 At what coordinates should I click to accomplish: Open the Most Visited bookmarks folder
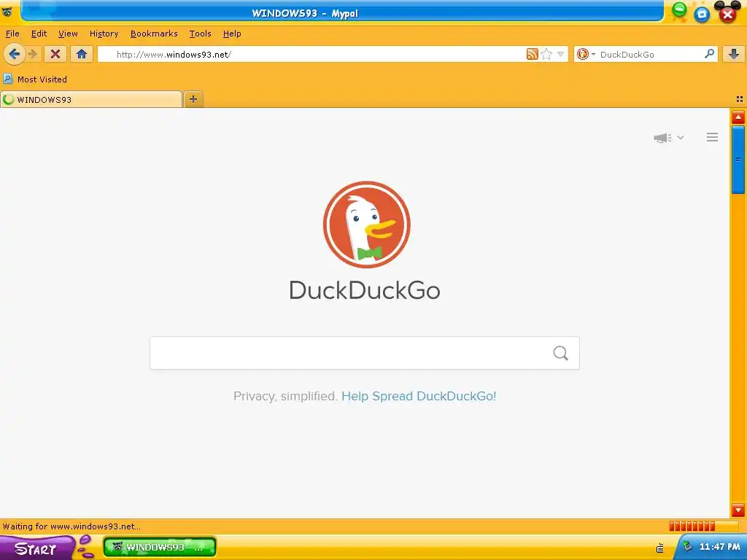point(35,79)
